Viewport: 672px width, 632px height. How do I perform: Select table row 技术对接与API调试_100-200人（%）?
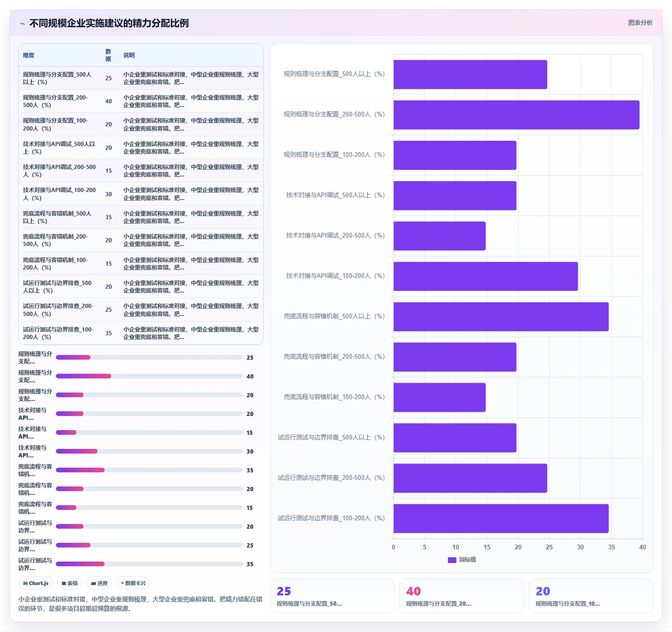pyautogui.click(x=141, y=194)
